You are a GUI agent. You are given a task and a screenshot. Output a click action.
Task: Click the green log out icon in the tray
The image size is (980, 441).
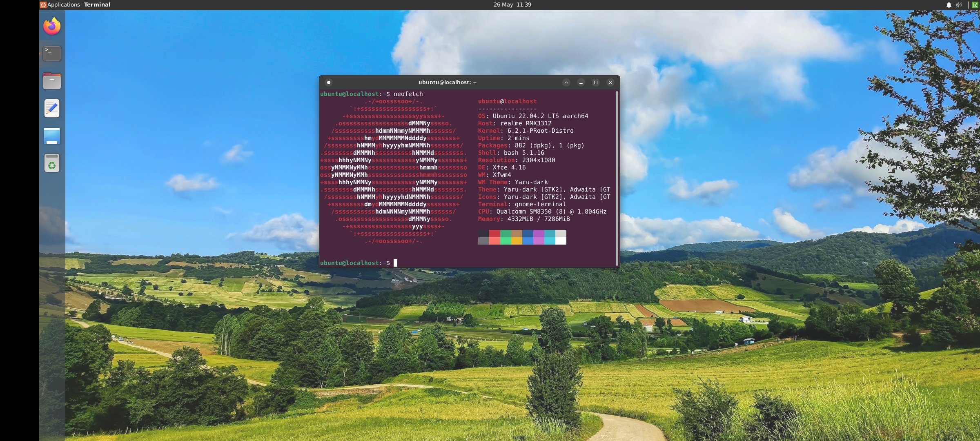coord(974,4)
